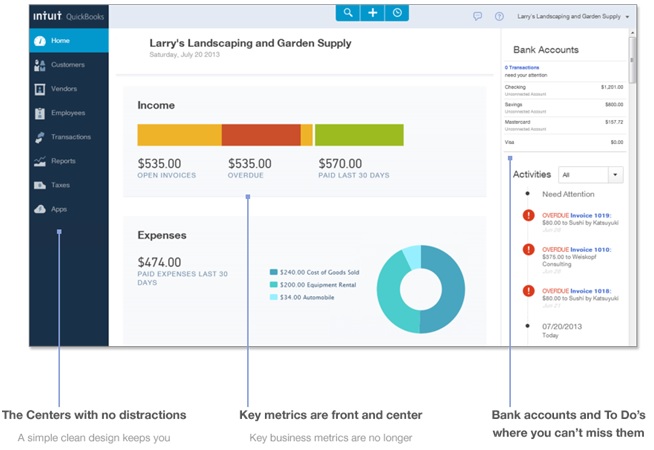
Task: Click $240.00 Cost of Goods Sold label
Action: pyautogui.click(x=319, y=272)
